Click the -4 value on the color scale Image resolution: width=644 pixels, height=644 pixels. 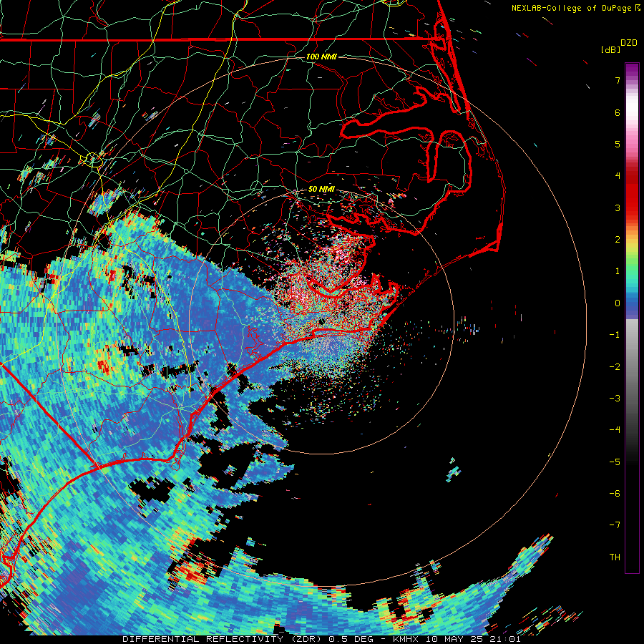pos(615,430)
